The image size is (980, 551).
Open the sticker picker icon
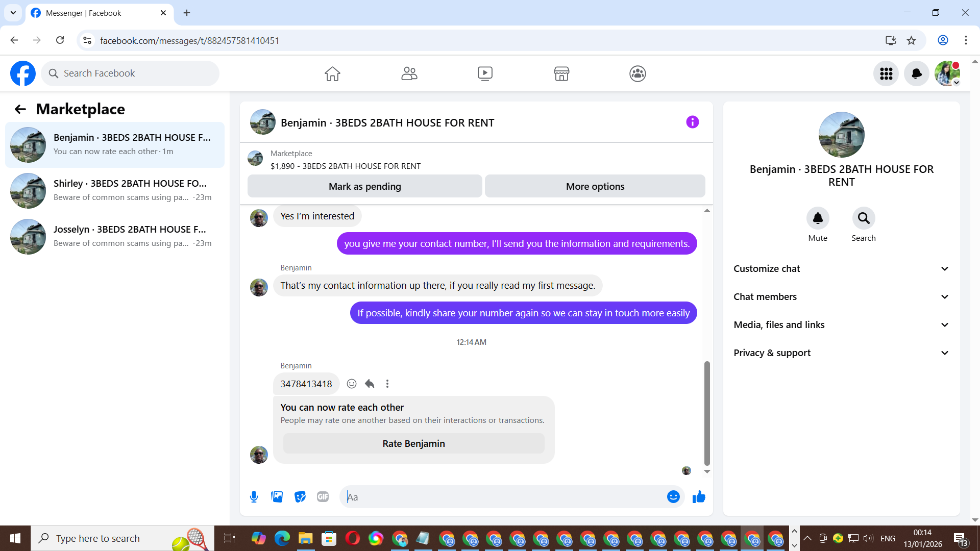(300, 497)
